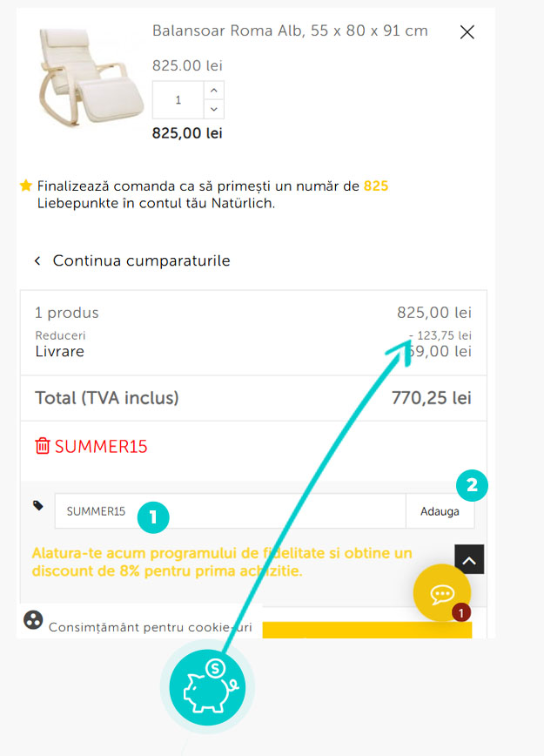Click the yellow star loyalty icon
544x756 pixels.
26,186
